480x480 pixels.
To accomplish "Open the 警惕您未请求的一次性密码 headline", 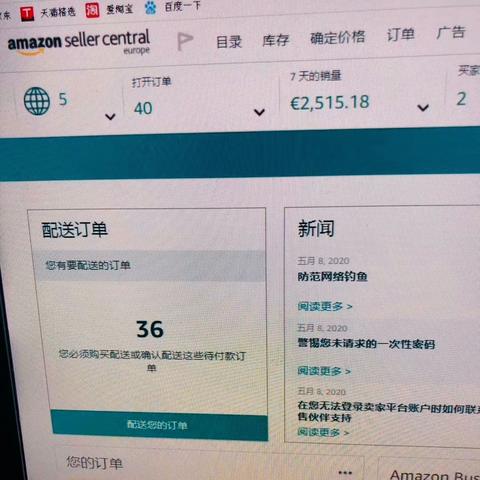I will (x=366, y=344).
